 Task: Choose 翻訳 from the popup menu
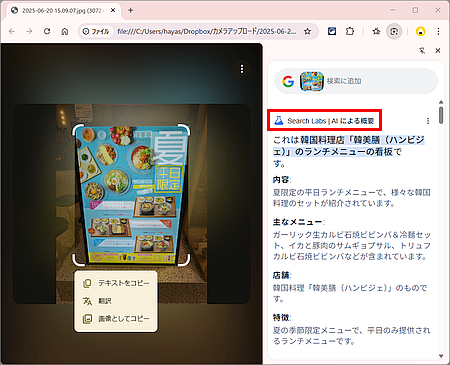(116, 301)
